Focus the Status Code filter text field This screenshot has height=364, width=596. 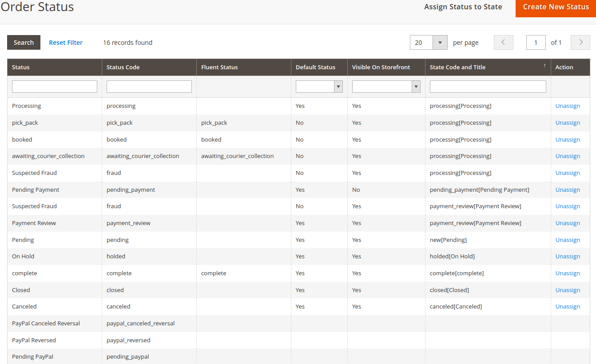click(149, 87)
